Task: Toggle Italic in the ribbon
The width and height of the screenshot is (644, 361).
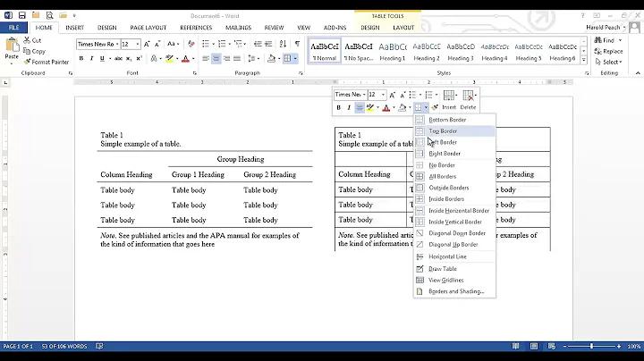Action: pos(91,59)
